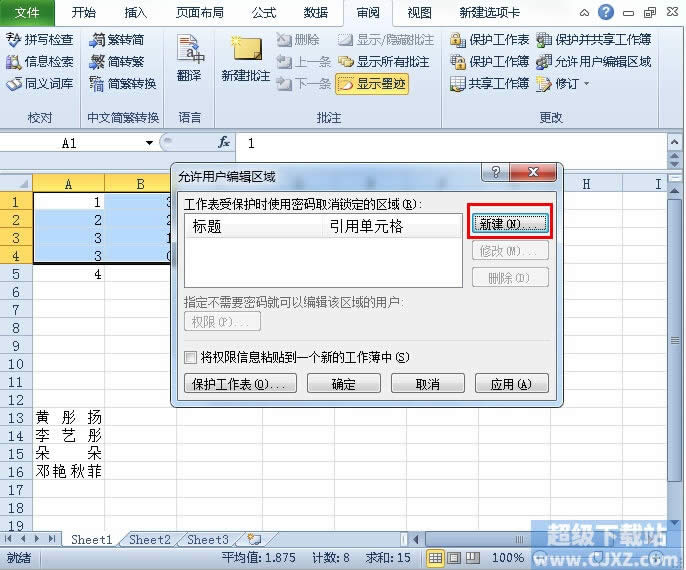The width and height of the screenshot is (686, 570).
Task: Switch to the 公式 formulas tab
Action: pyautogui.click(x=264, y=13)
